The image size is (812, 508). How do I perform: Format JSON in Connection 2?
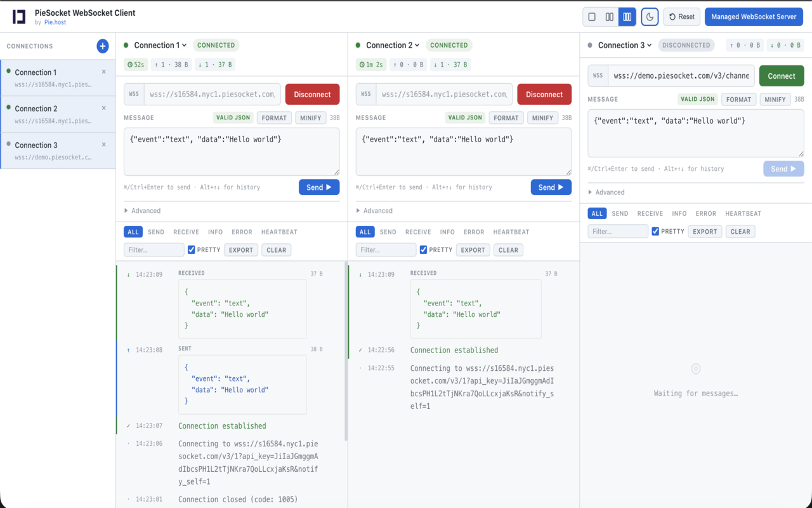pos(506,117)
